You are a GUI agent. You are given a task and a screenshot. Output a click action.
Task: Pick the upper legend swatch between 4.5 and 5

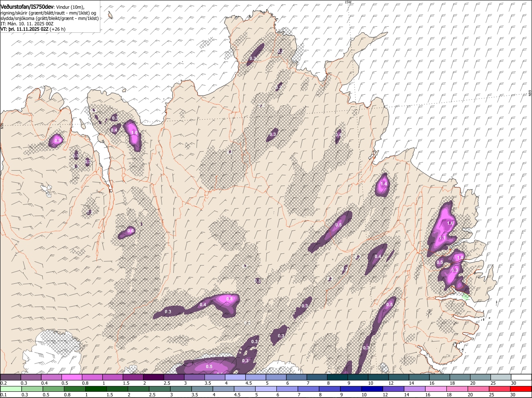coord(255,377)
